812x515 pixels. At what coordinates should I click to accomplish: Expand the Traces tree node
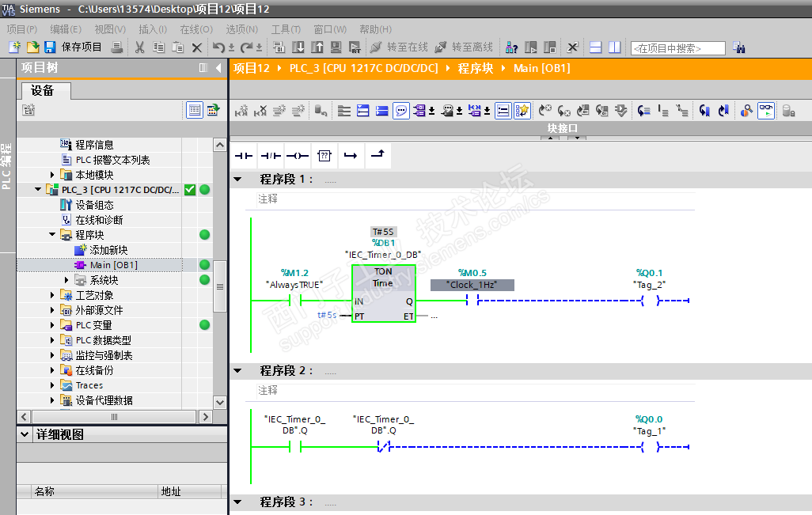coord(52,385)
